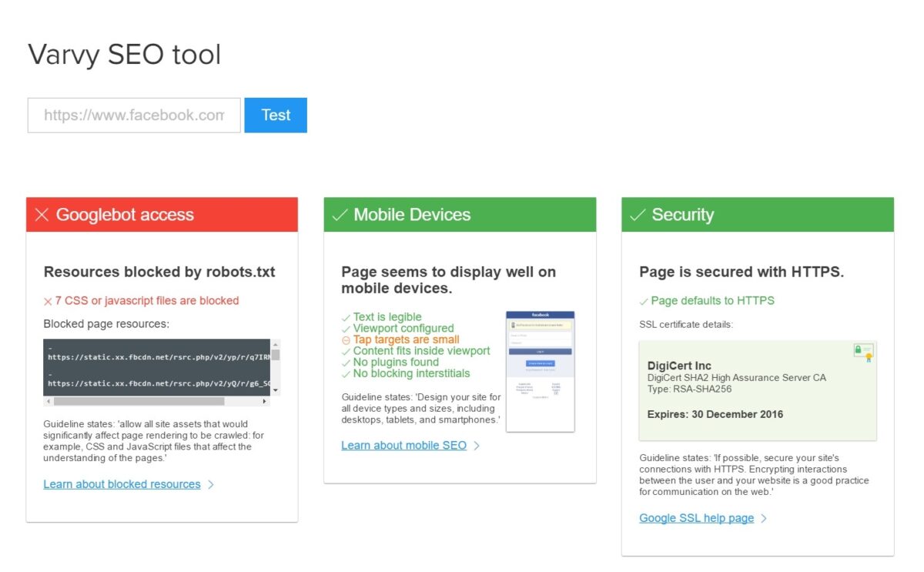Click the Mobile Devices card header
Screen dimensions: 924x572
tap(460, 215)
